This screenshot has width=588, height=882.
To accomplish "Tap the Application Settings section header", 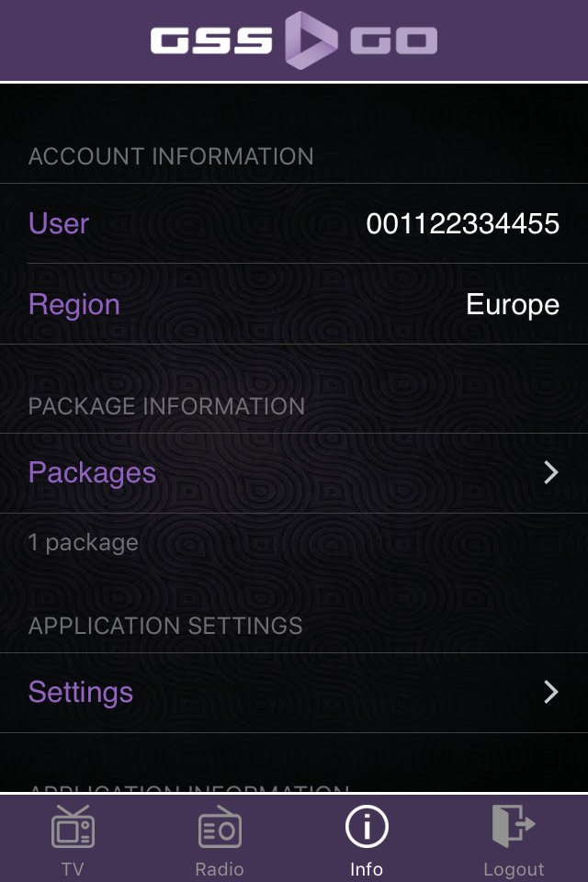I will (x=165, y=627).
